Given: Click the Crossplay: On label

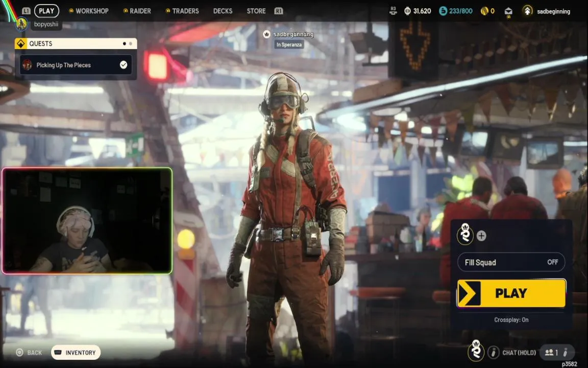Looking at the screenshot, I should click(x=511, y=320).
